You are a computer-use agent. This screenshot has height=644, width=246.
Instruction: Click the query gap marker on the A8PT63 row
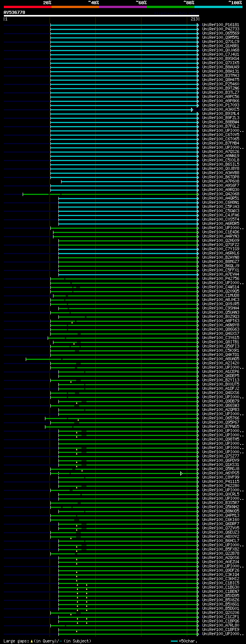pyautogui.click(x=72, y=323)
